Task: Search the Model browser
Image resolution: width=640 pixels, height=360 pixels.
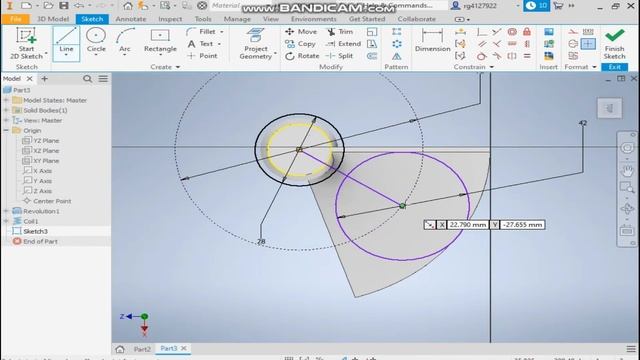Action: (87, 78)
